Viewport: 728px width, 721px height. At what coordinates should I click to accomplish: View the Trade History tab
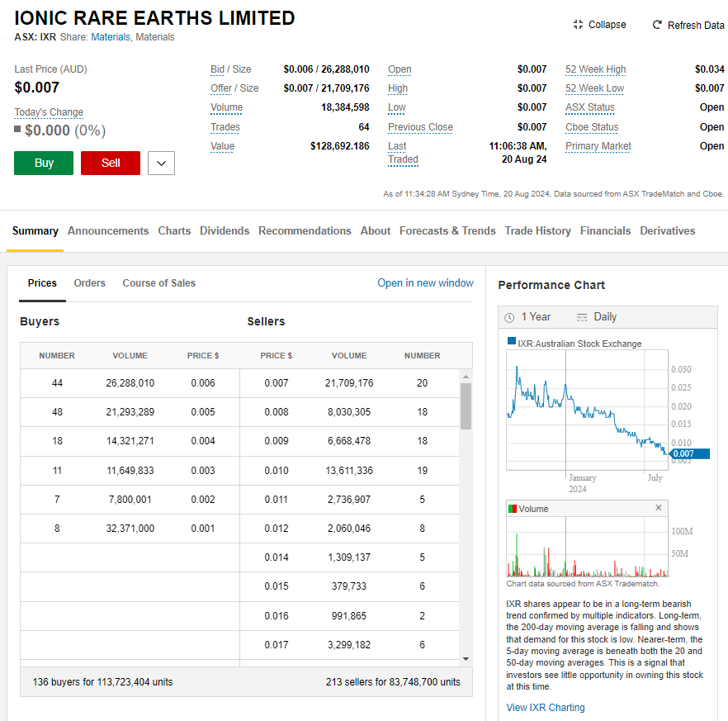[537, 231]
